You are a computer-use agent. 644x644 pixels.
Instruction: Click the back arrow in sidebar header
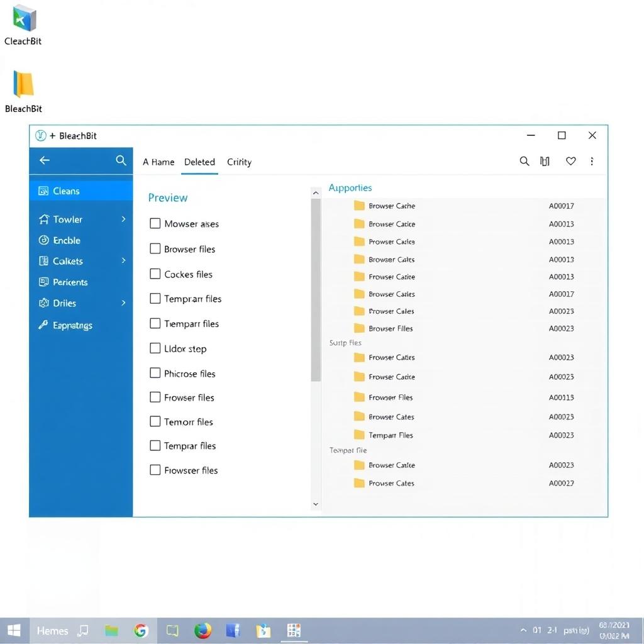pos(45,160)
